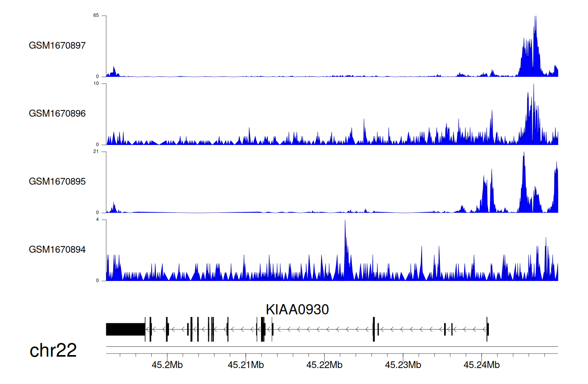Click the KIAA0930 gene name
588x384 pixels.
click(297, 310)
